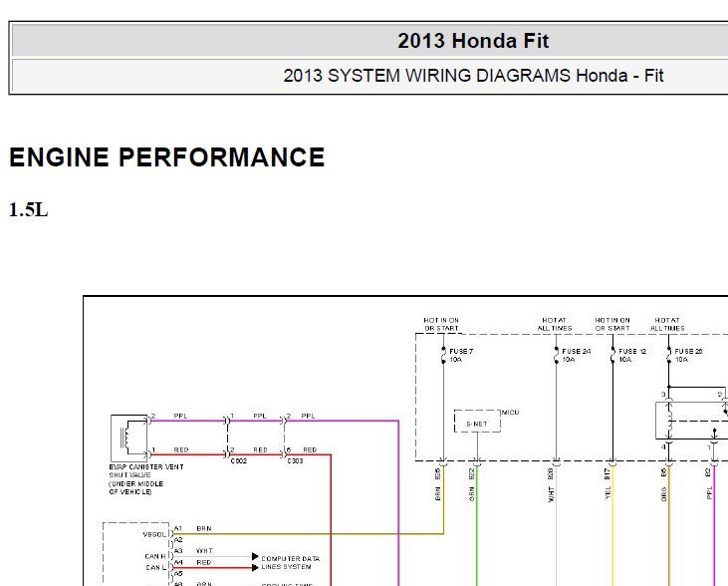Click the 'A4' pin label
The height and width of the screenshot is (586, 728).
[178, 562]
